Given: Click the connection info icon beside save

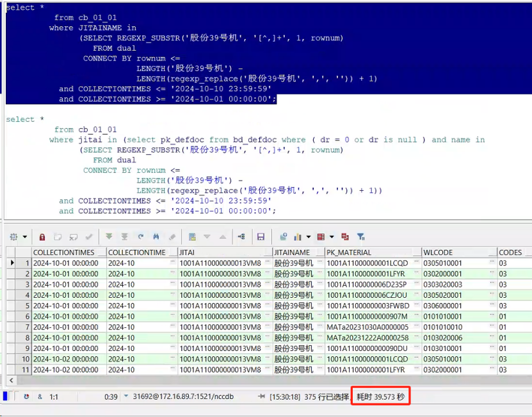Looking at the screenshot, I should tap(284, 237).
